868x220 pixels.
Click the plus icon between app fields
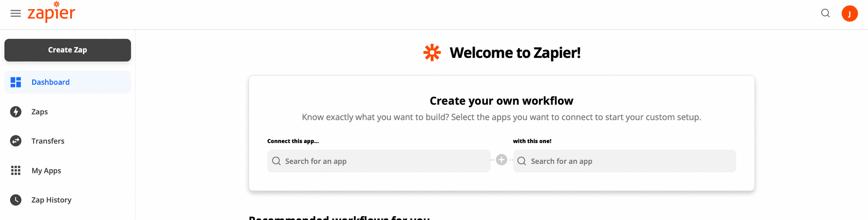(501, 160)
